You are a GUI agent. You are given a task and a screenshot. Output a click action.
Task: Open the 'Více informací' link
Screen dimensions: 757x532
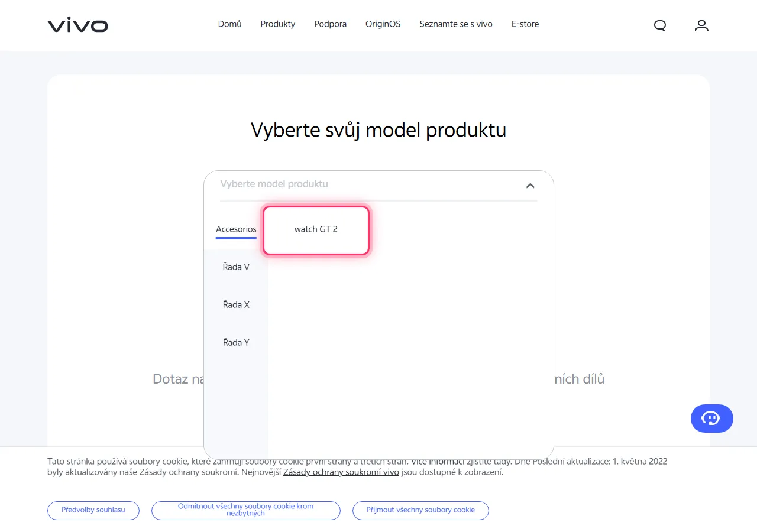coord(438,462)
